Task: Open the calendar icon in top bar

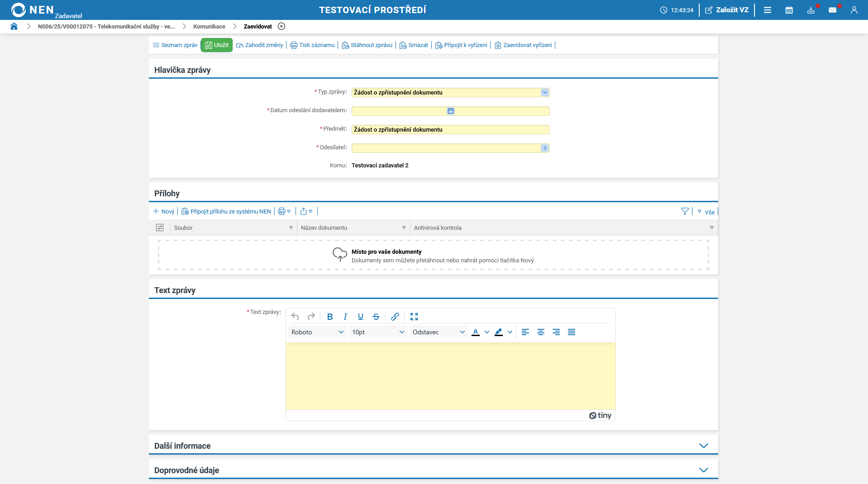Action: (789, 10)
